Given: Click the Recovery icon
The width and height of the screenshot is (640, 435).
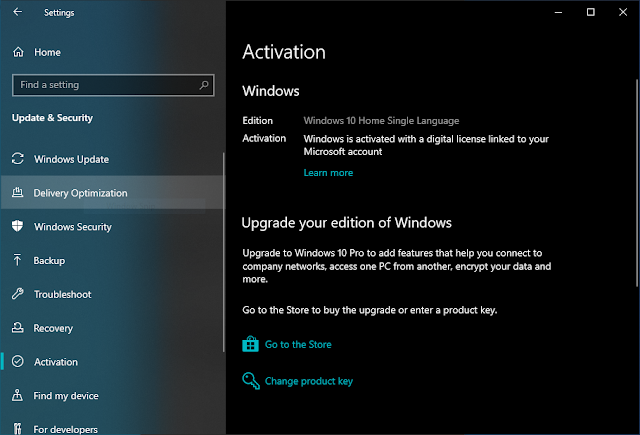Looking at the screenshot, I should point(18,327).
